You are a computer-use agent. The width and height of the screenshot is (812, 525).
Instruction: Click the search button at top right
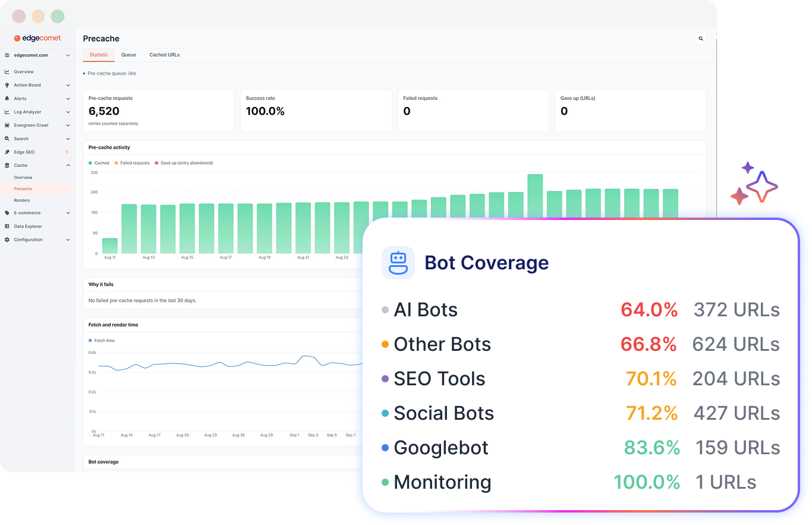click(x=701, y=39)
